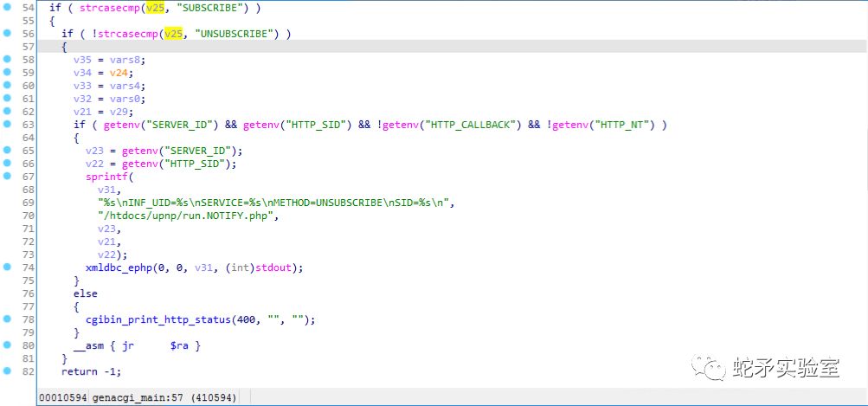The image size is (868, 406).
Task: Toggle breakpoint dot on line 54
Action: (7, 7)
